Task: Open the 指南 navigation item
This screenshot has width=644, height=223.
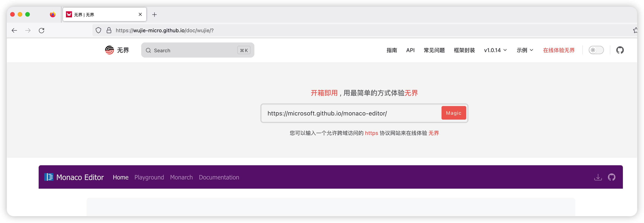Action: [392, 50]
